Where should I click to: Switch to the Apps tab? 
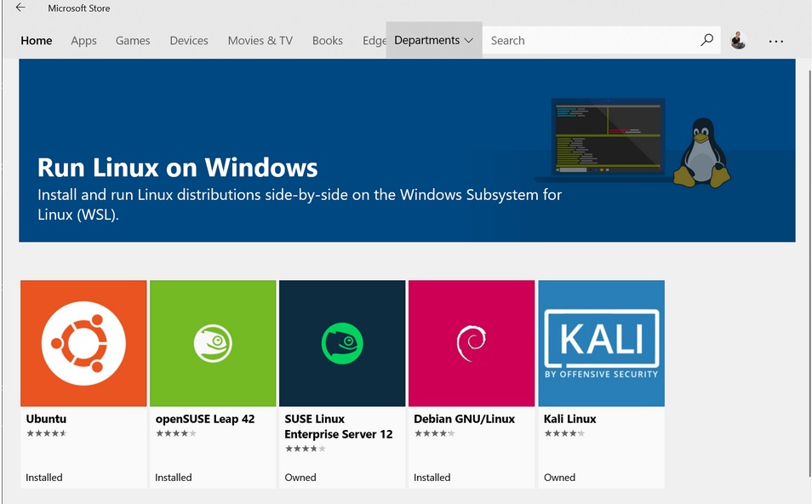(x=84, y=40)
